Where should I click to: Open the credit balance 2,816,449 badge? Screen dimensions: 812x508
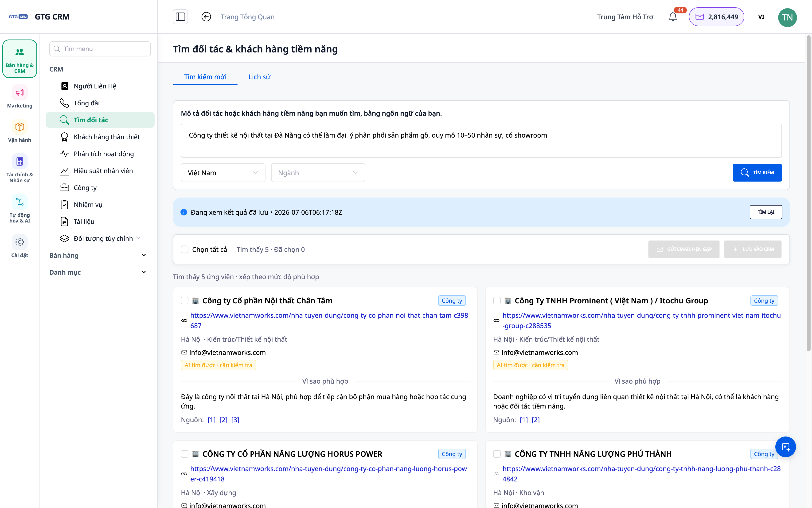[x=716, y=17]
